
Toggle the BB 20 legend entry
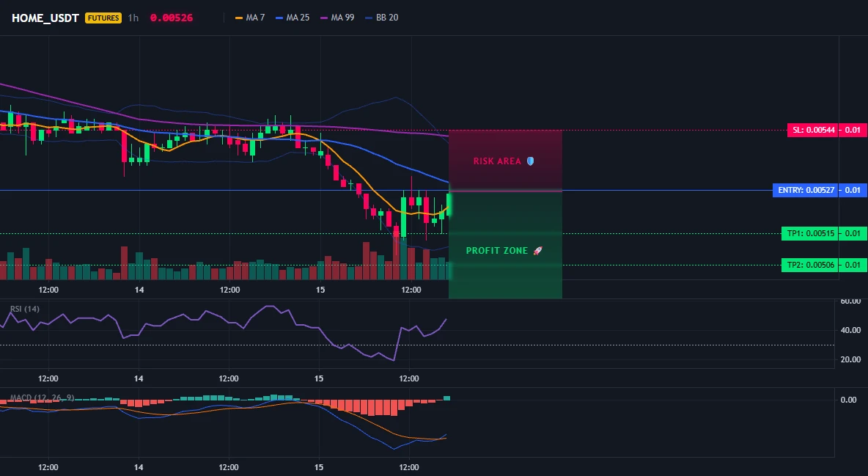[382, 18]
